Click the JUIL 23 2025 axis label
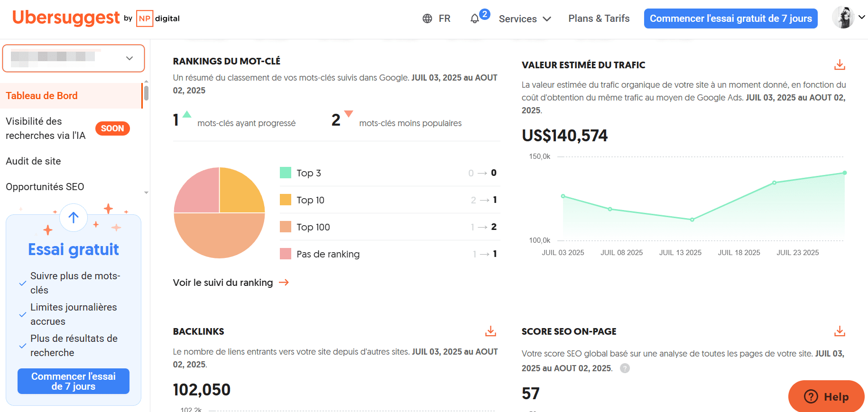This screenshot has width=868, height=412. 798,253
